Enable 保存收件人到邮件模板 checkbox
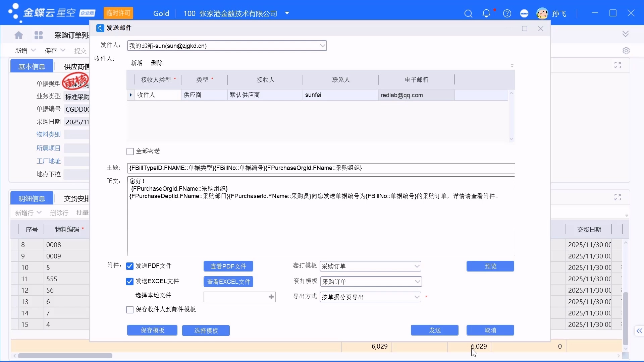 (x=130, y=310)
